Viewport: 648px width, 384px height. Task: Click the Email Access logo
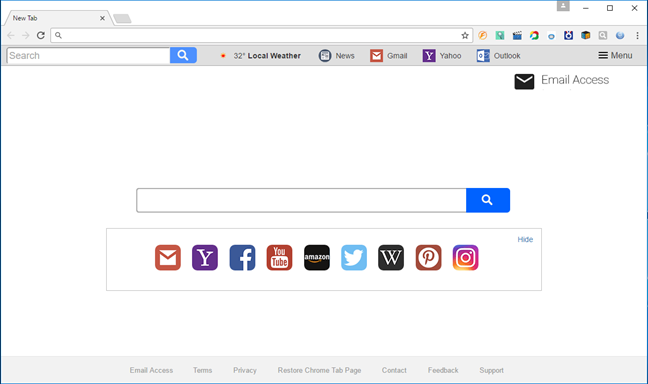pyautogui.click(x=562, y=81)
